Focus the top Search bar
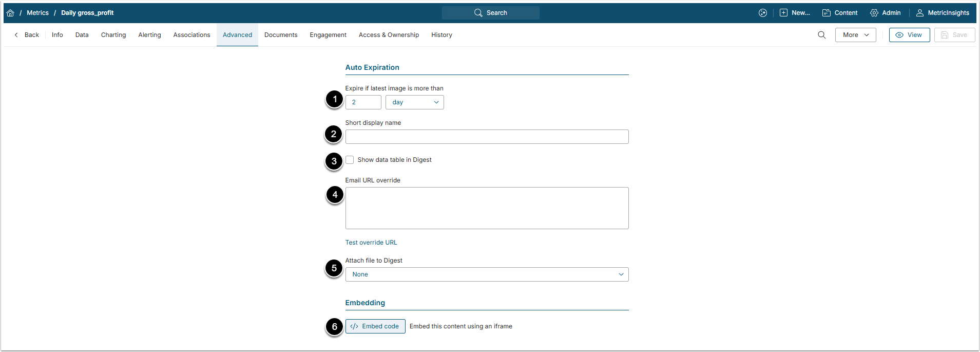The height and width of the screenshot is (352, 980). tap(490, 13)
